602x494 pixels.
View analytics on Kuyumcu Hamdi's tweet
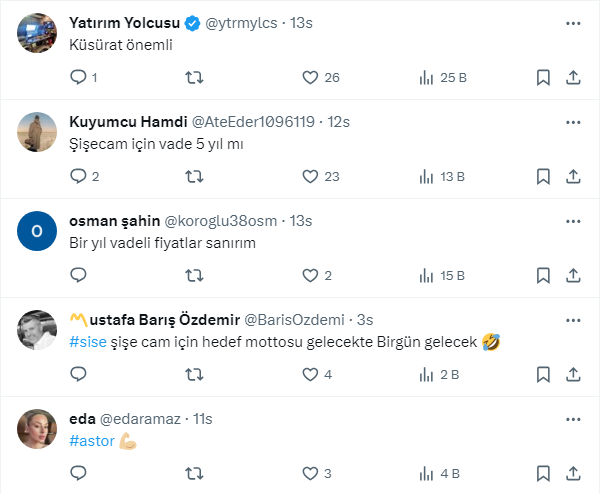[x=426, y=176]
